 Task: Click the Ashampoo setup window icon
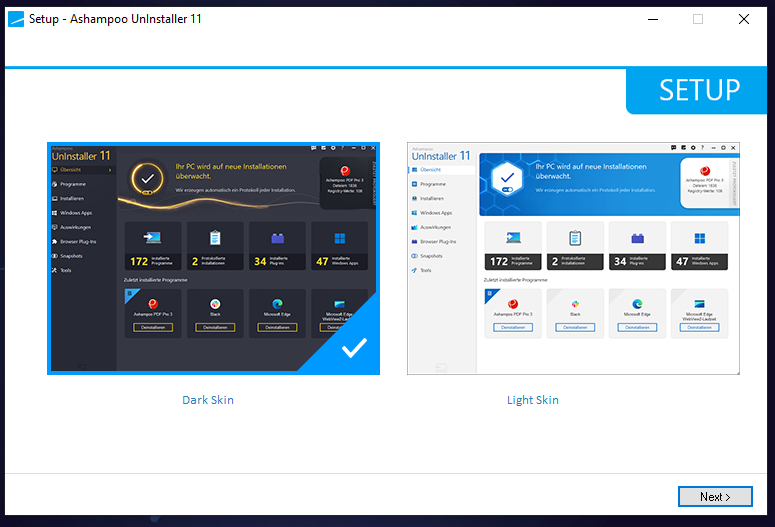tap(16, 19)
